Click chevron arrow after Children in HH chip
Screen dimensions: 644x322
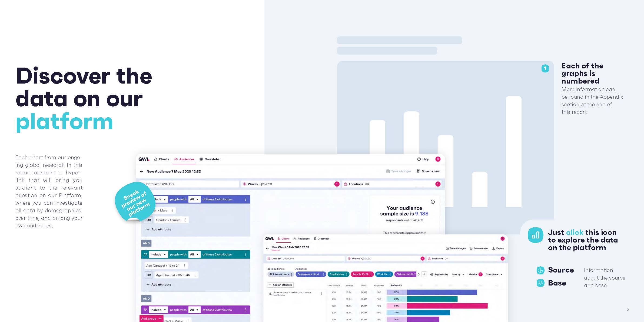[x=419, y=274]
